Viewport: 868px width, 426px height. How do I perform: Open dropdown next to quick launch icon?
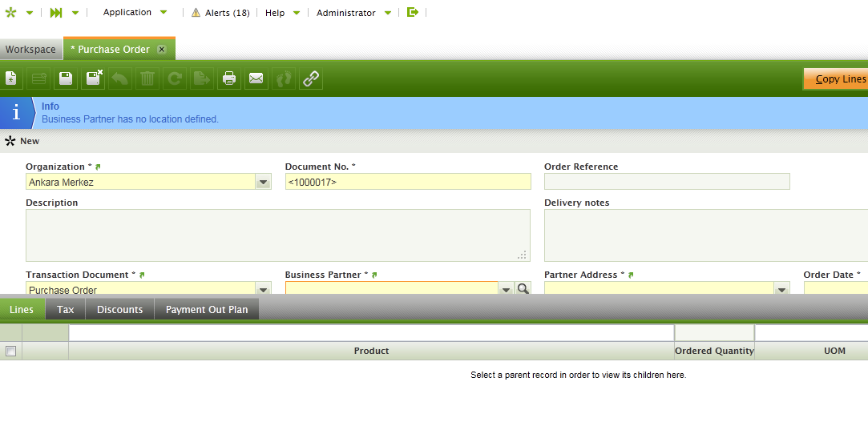pyautogui.click(x=76, y=13)
